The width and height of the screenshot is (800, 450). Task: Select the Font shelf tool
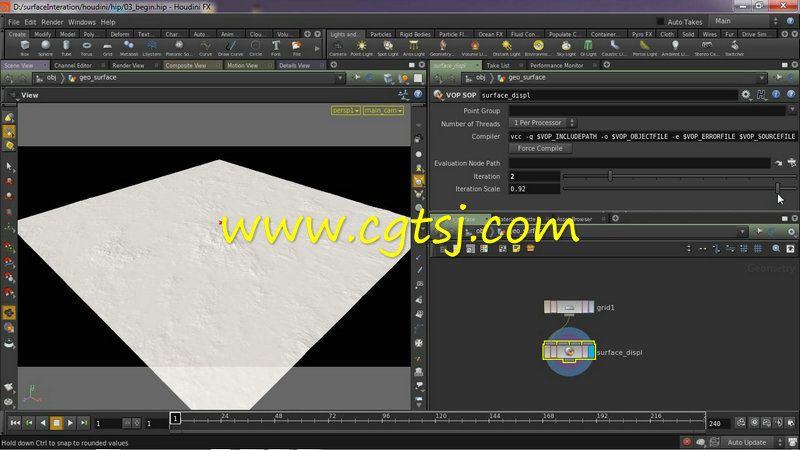276,48
